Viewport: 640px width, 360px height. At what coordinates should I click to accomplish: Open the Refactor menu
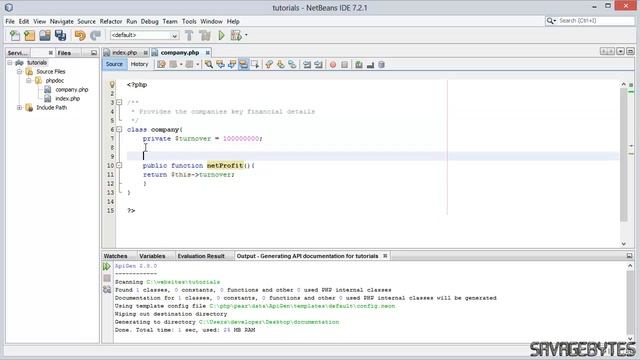[111, 21]
